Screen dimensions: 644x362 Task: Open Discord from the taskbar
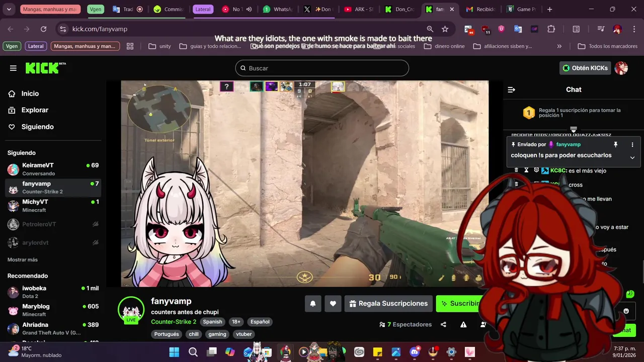(415, 352)
